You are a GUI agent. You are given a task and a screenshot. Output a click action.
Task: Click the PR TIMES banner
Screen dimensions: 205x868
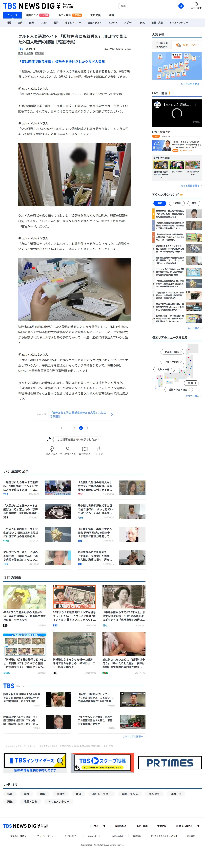(x=170, y=762)
